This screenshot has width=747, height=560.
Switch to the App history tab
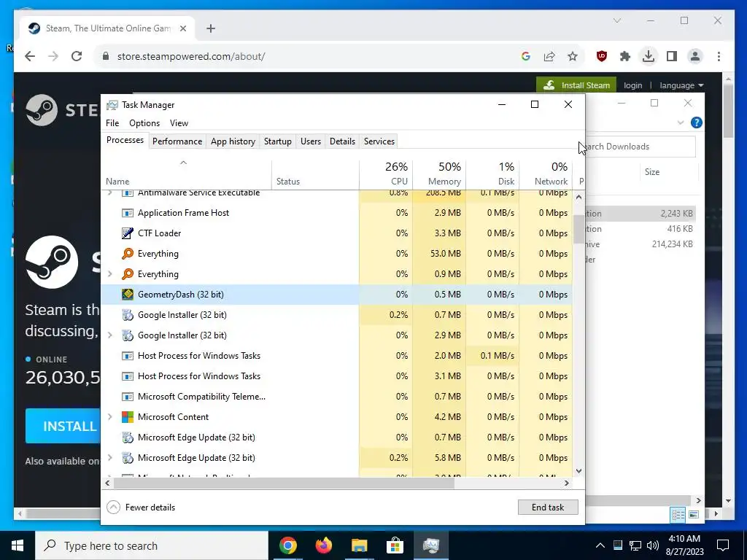pyautogui.click(x=233, y=141)
